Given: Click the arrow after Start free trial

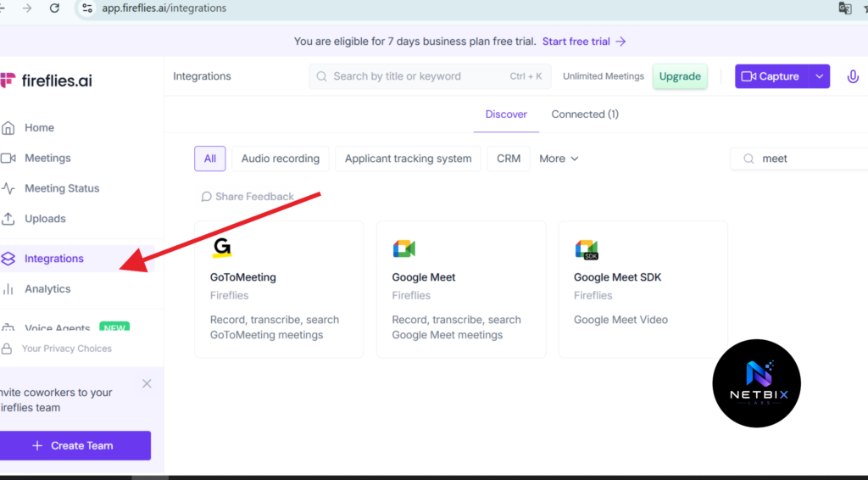Looking at the screenshot, I should tap(620, 42).
